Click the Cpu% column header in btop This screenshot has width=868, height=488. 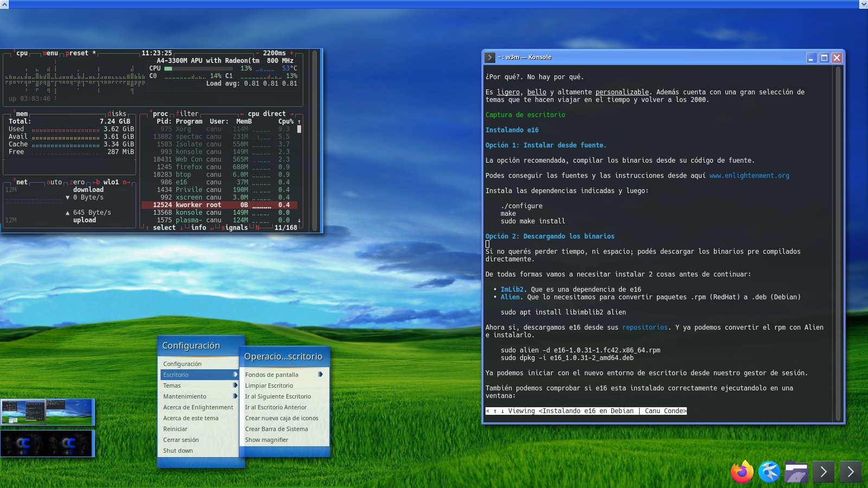(286, 121)
